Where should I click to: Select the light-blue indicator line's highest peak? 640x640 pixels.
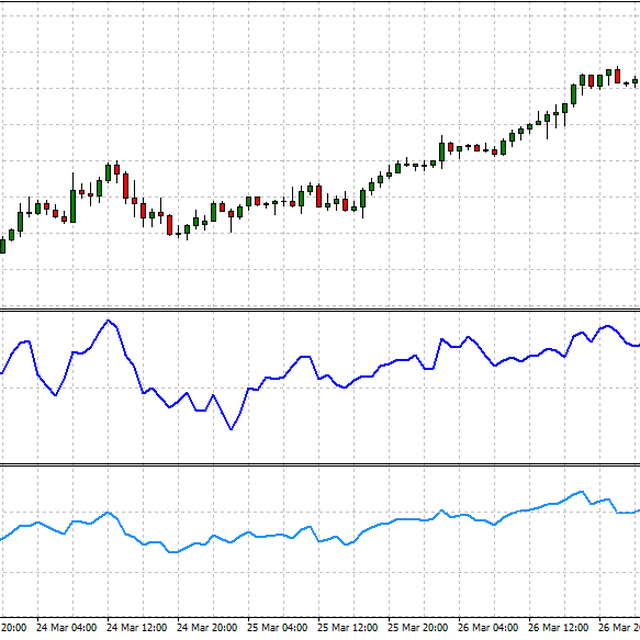(579, 491)
